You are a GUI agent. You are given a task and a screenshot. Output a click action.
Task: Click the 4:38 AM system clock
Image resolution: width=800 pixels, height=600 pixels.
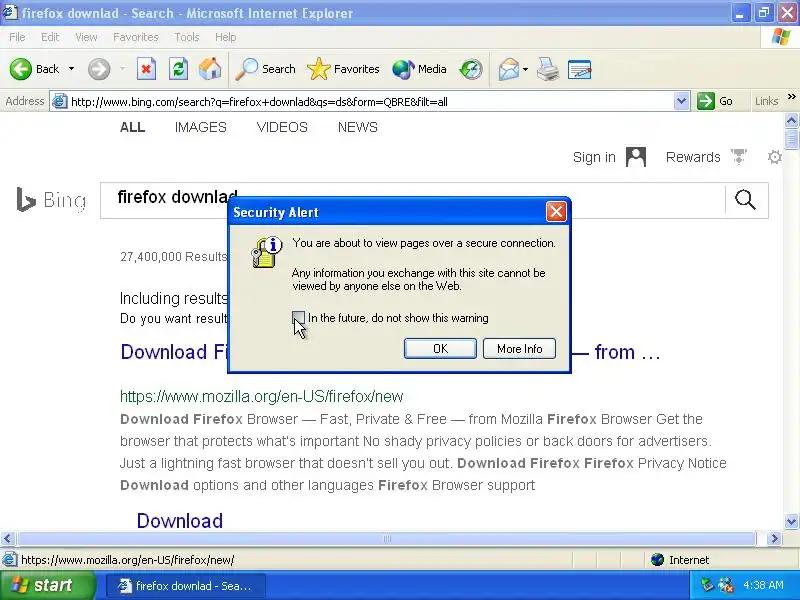click(763, 585)
